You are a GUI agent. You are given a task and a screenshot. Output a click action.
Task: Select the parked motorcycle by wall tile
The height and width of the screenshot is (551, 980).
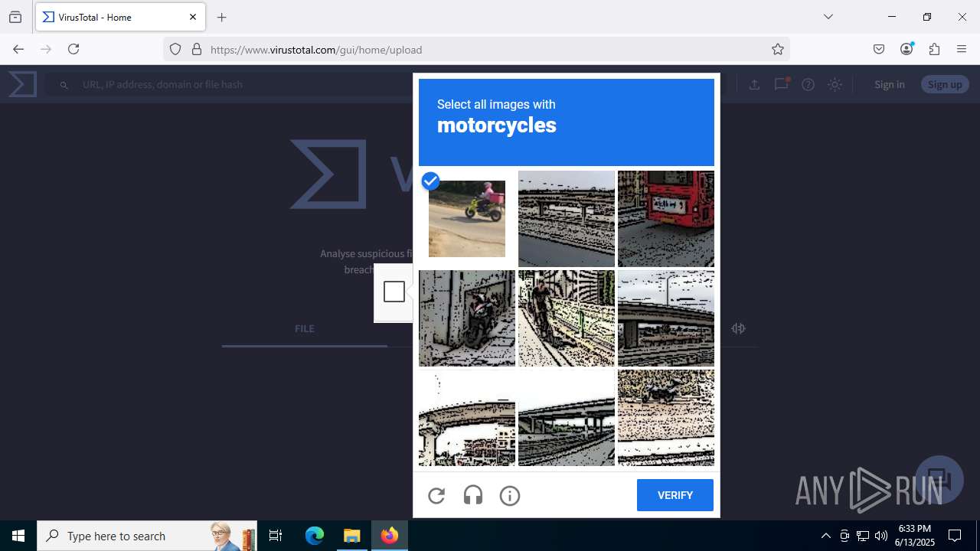point(467,318)
